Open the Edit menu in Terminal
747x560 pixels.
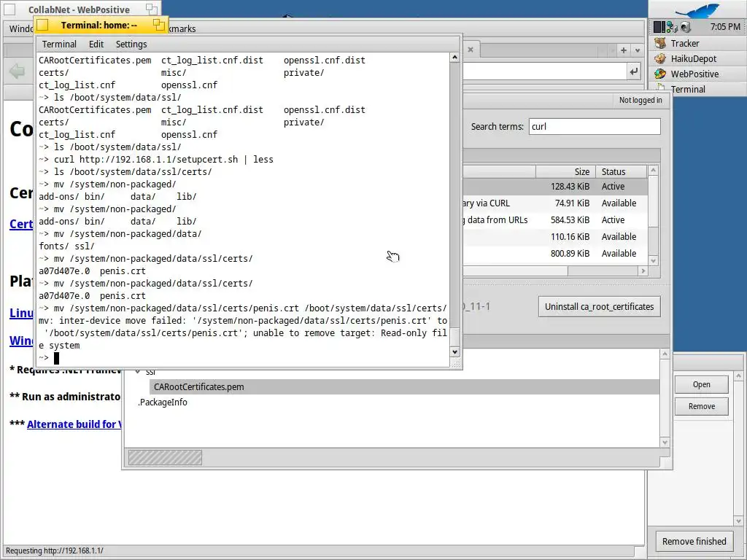click(x=96, y=44)
